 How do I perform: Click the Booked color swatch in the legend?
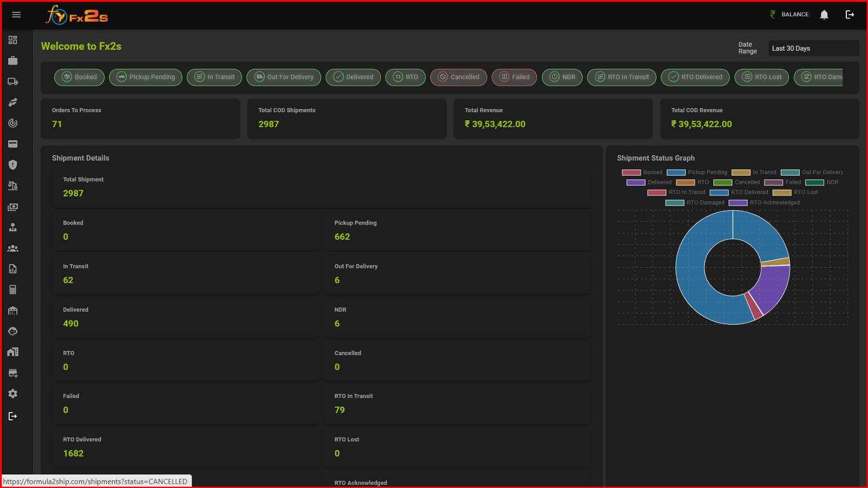631,172
